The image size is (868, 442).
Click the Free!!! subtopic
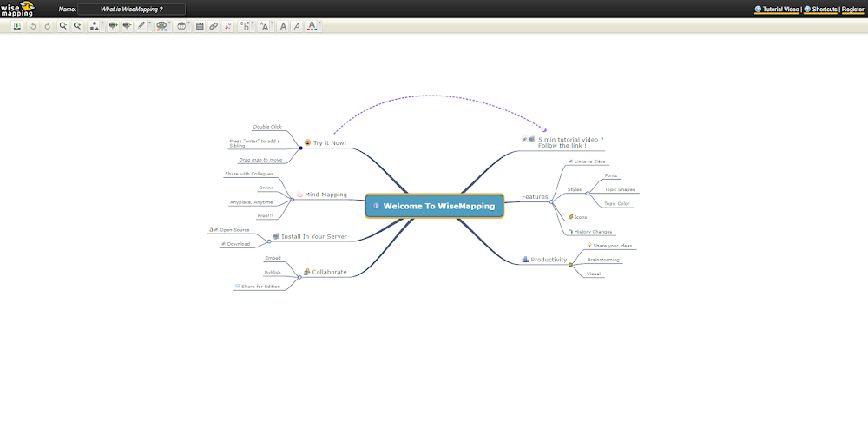click(265, 216)
